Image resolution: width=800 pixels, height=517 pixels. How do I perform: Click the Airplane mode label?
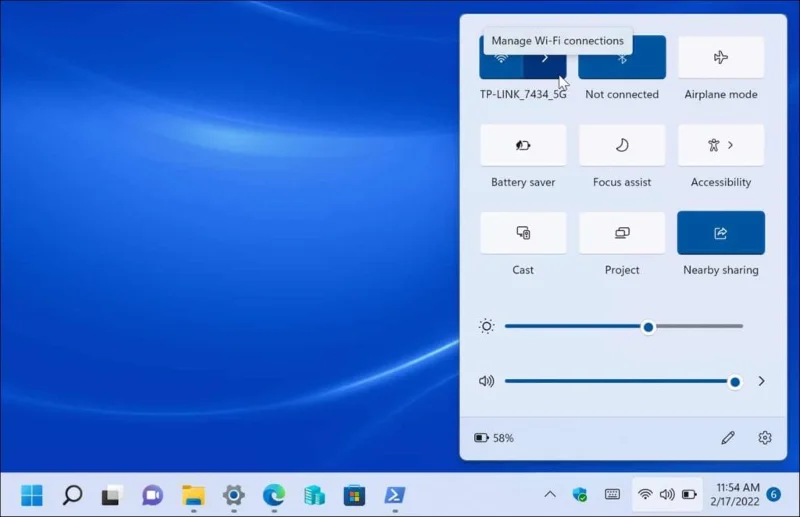[721, 94]
